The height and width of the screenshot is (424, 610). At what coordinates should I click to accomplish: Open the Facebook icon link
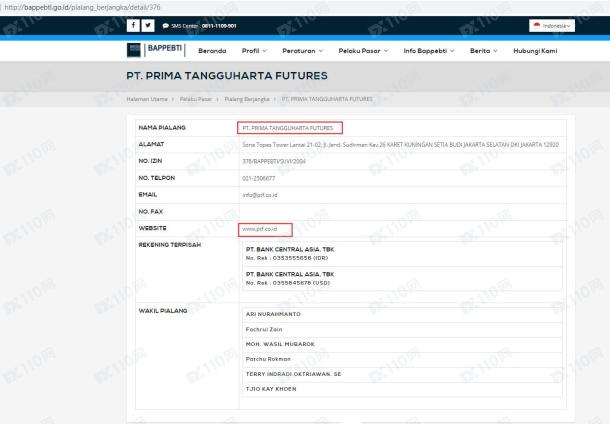pos(133,26)
